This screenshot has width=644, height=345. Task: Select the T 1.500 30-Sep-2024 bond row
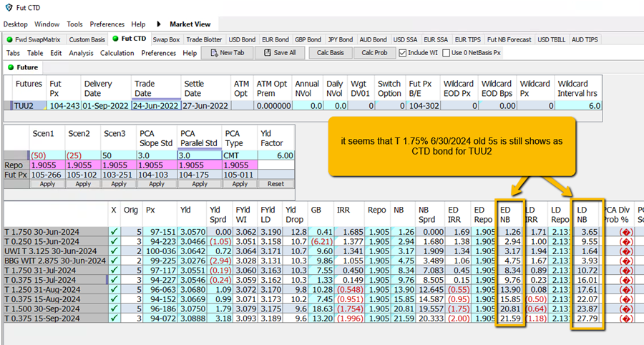(57, 309)
